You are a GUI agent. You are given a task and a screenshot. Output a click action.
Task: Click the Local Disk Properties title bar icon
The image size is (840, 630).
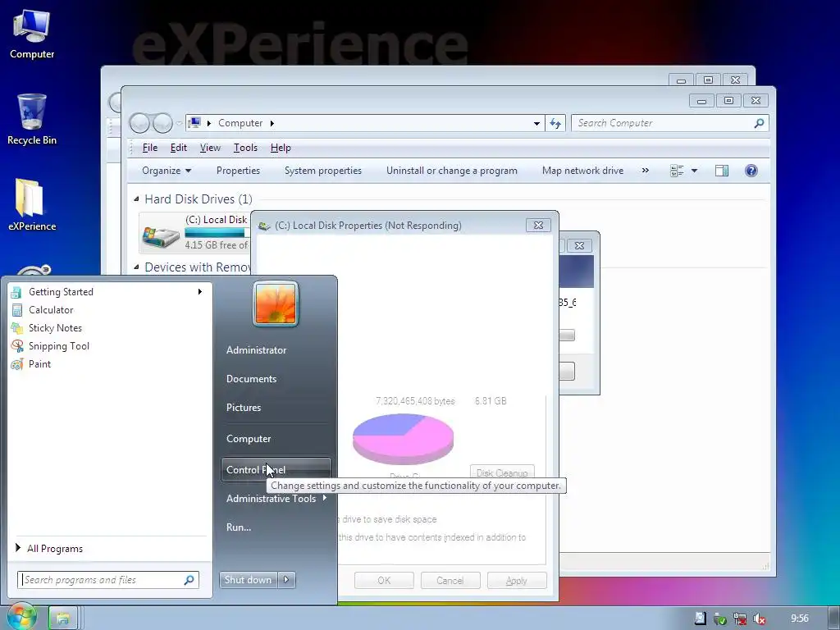click(263, 226)
